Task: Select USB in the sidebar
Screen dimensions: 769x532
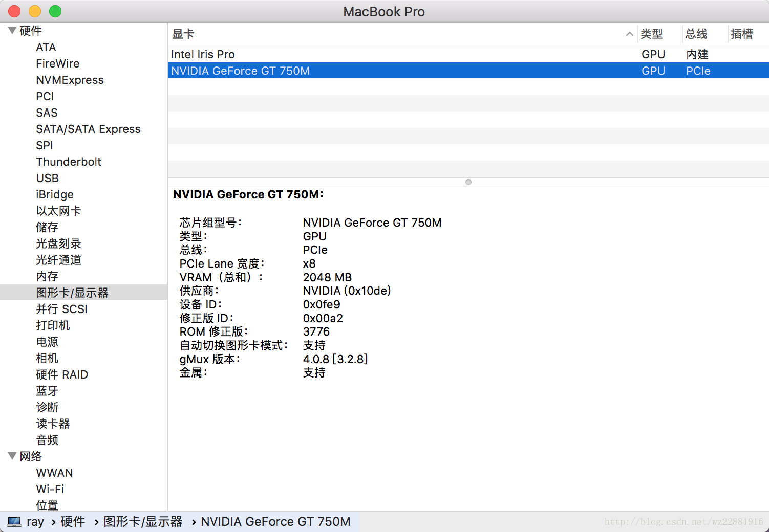Action: coord(47,178)
